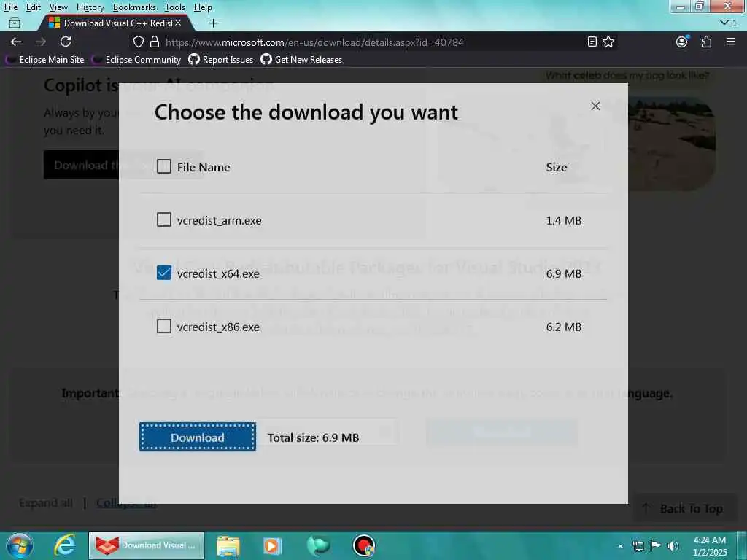Click the vcredist_x86.exe file name

click(x=218, y=327)
